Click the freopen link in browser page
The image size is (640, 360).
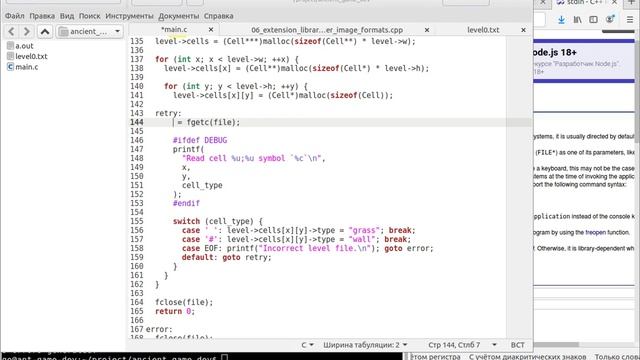596,232
